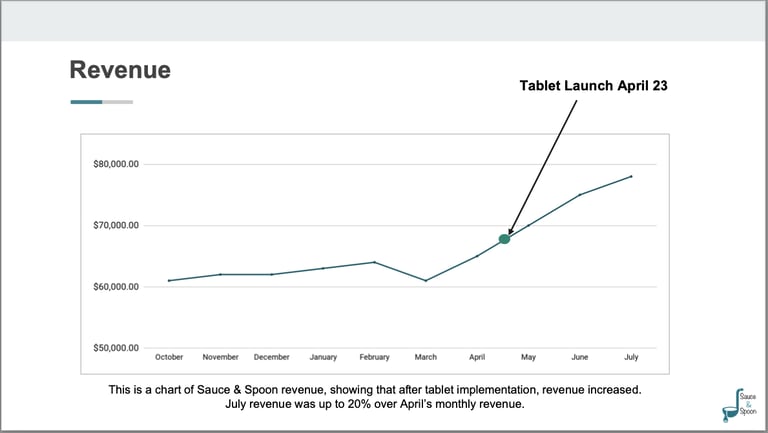Select the July data point on line
Image resolution: width=768 pixels, height=433 pixels.
631,176
